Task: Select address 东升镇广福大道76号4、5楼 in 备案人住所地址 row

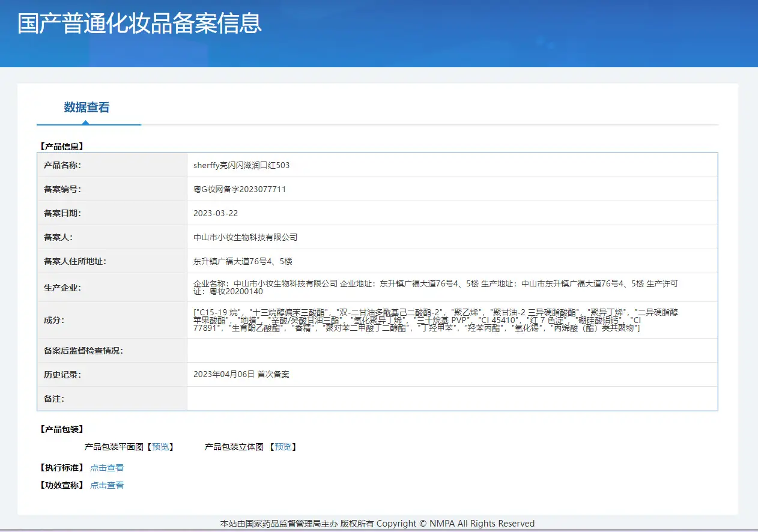Action: tap(243, 261)
